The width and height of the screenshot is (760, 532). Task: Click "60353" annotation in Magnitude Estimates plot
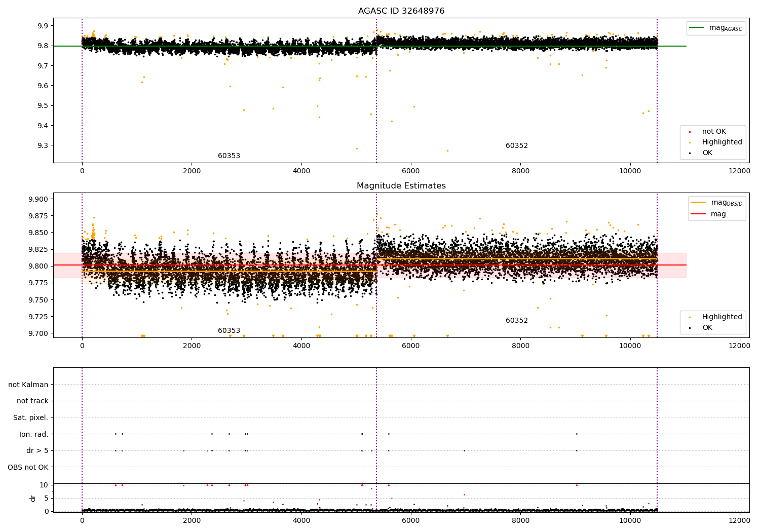point(229,331)
